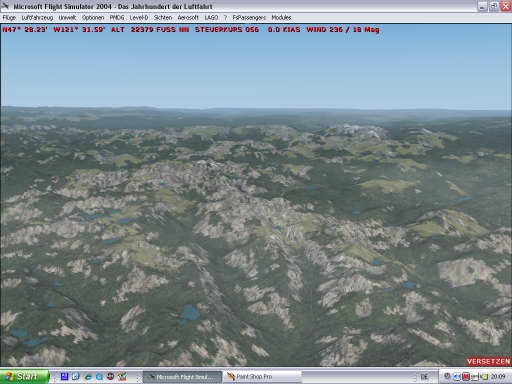512x384 pixels.
Task: Click the blue floppy-disk quick launch icon
Action: click(64, 377)
